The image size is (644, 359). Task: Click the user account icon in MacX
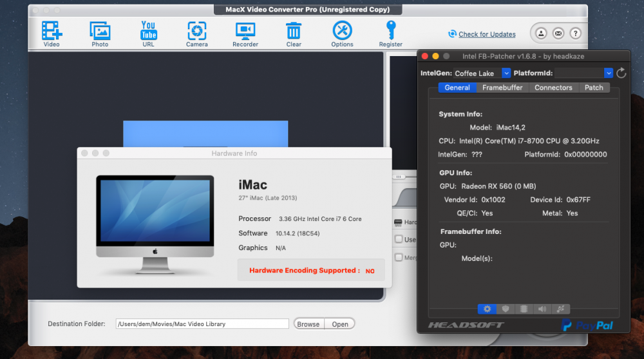(x=541, y=34)
